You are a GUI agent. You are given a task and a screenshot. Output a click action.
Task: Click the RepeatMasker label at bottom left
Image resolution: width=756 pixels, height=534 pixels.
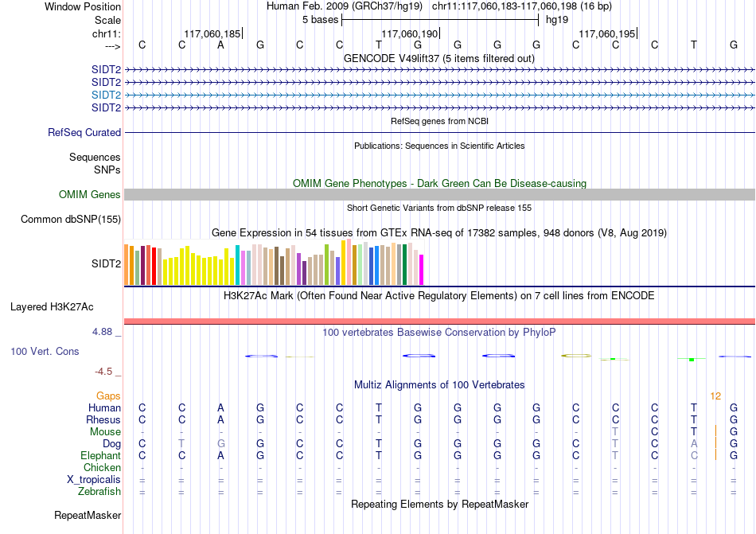click(x=88, y=516)
